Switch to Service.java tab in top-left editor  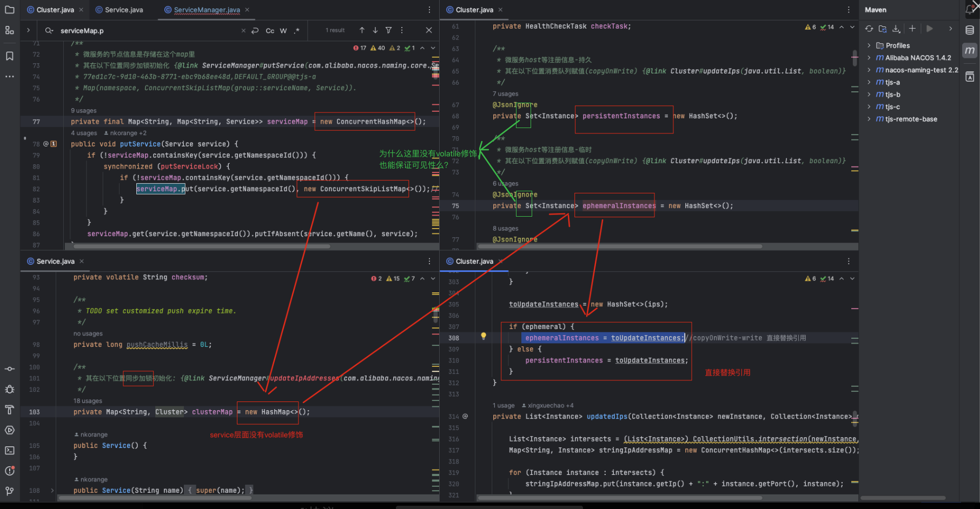(x=120, y=10)
